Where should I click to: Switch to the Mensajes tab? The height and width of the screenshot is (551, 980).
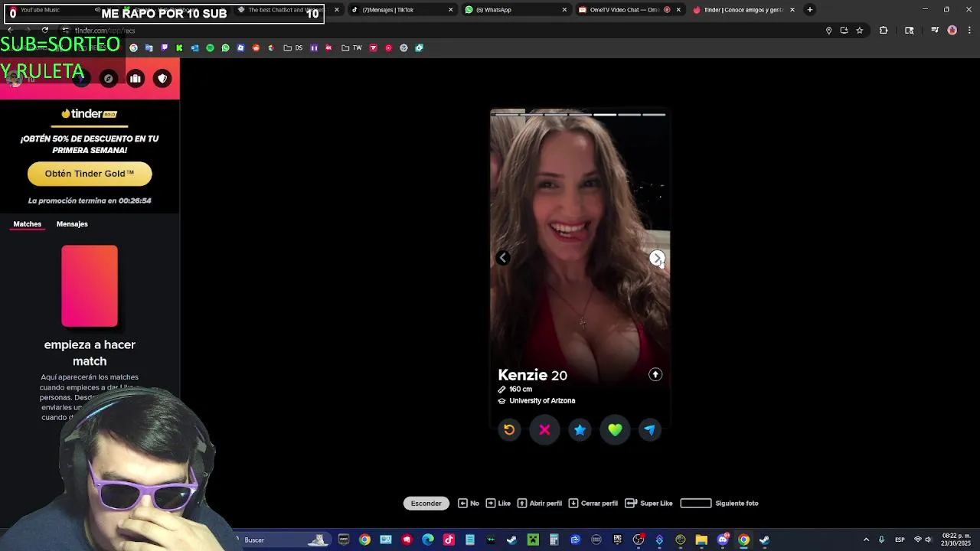[x=72, y=224]
